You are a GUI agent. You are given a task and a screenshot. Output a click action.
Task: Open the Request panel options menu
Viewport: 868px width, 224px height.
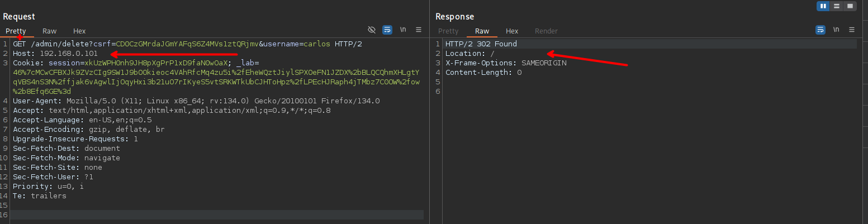[419, 30]
